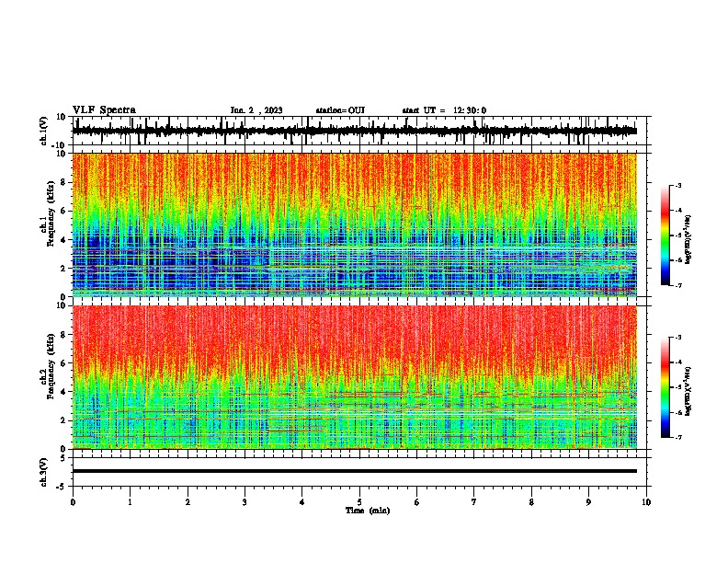
Task: Click the log(PSD) label beside ch.2 color bar
Action: click(688, 392)
